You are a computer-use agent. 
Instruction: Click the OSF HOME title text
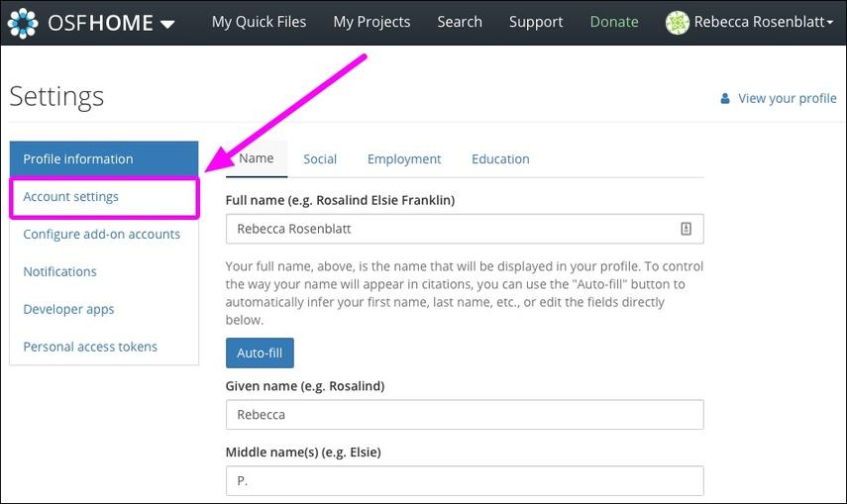point(100,23)
